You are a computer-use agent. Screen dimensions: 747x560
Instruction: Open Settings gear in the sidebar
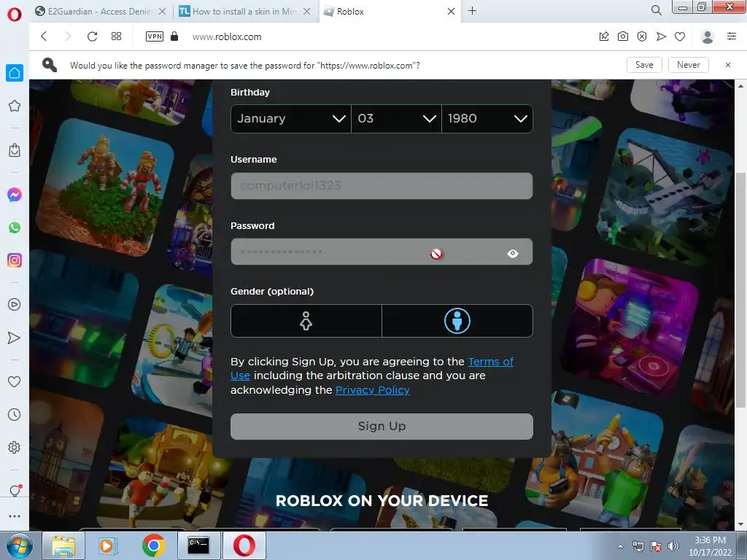pos(15,448)
